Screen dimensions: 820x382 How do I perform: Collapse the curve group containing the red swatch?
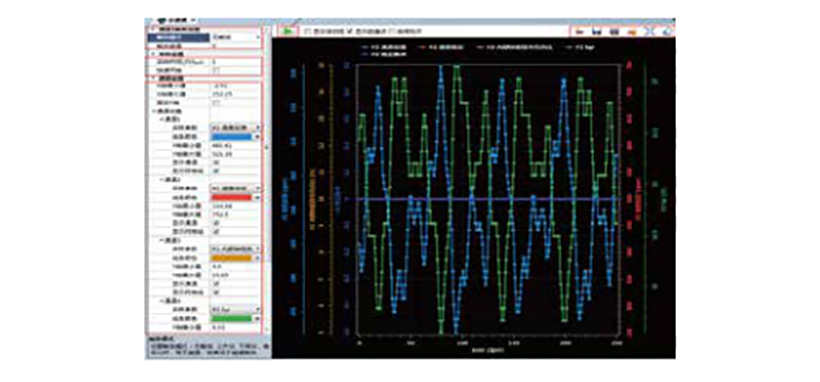(161, 179)
